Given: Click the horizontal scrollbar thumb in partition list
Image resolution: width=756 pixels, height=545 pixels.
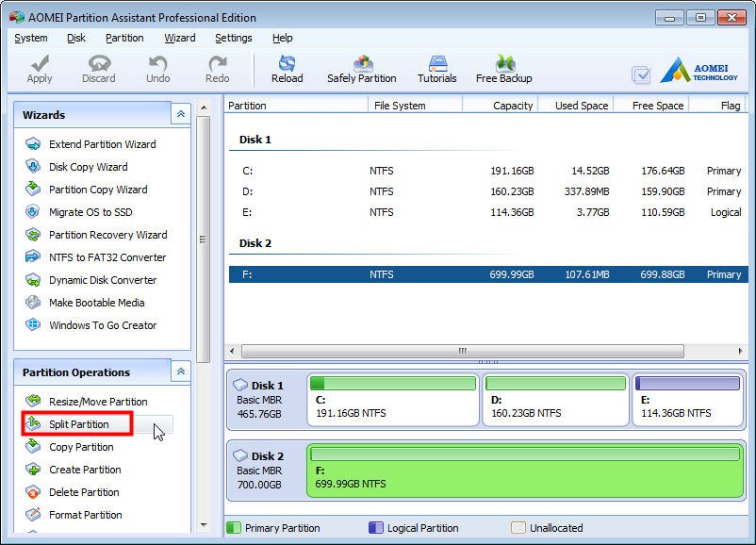Looking at the screenshot, I should pyautogui.click(x=463, y=351).
